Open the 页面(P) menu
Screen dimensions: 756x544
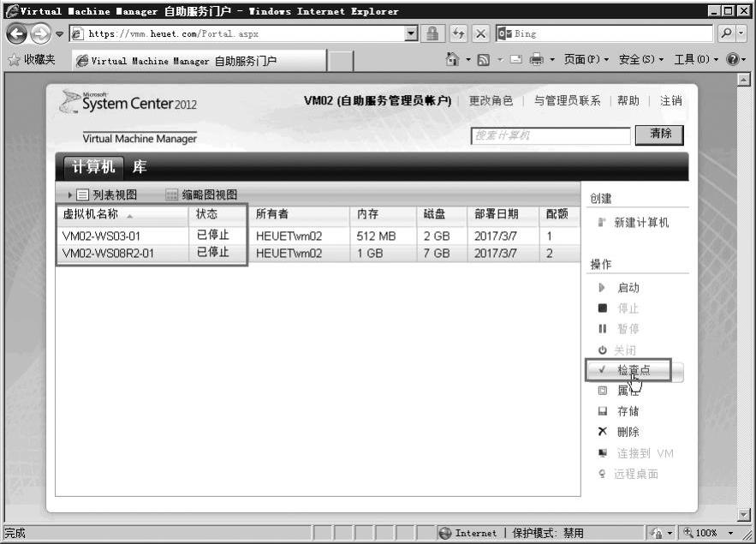click(x=586, y=59)
